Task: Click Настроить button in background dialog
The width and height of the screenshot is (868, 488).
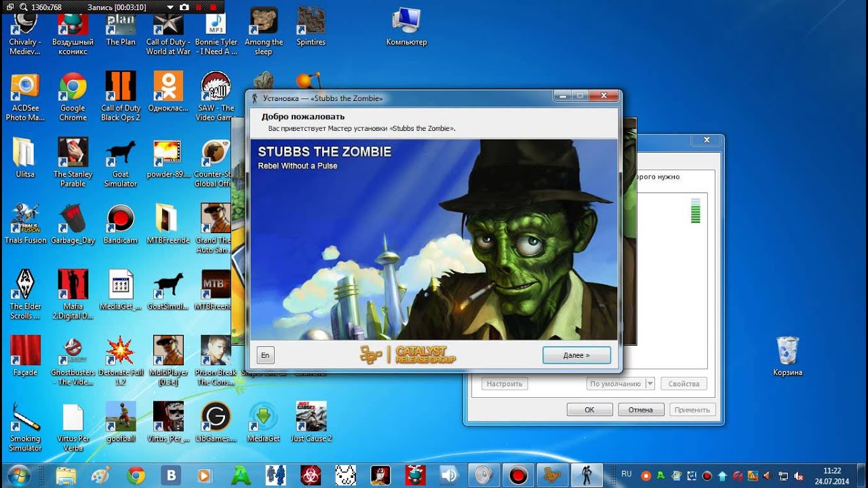Action: pyautogui.click(x=505, y=384)
